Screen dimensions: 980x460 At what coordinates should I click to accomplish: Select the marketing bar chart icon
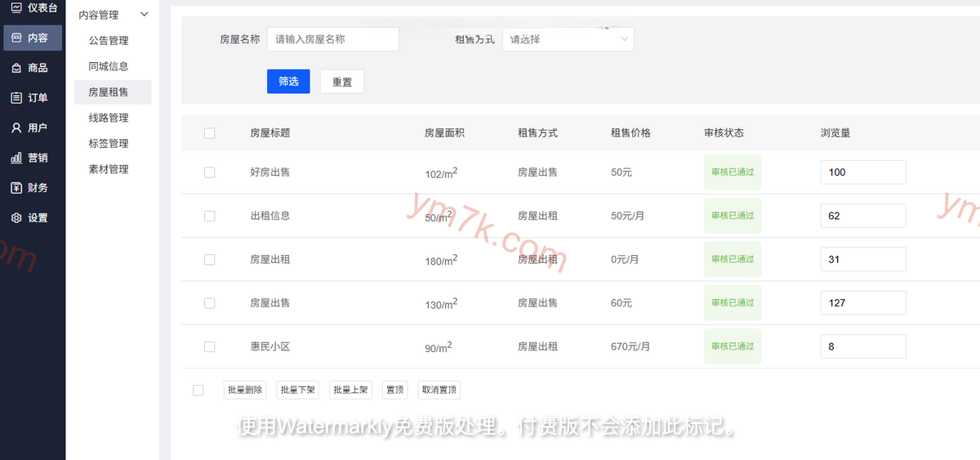[16, 158]
